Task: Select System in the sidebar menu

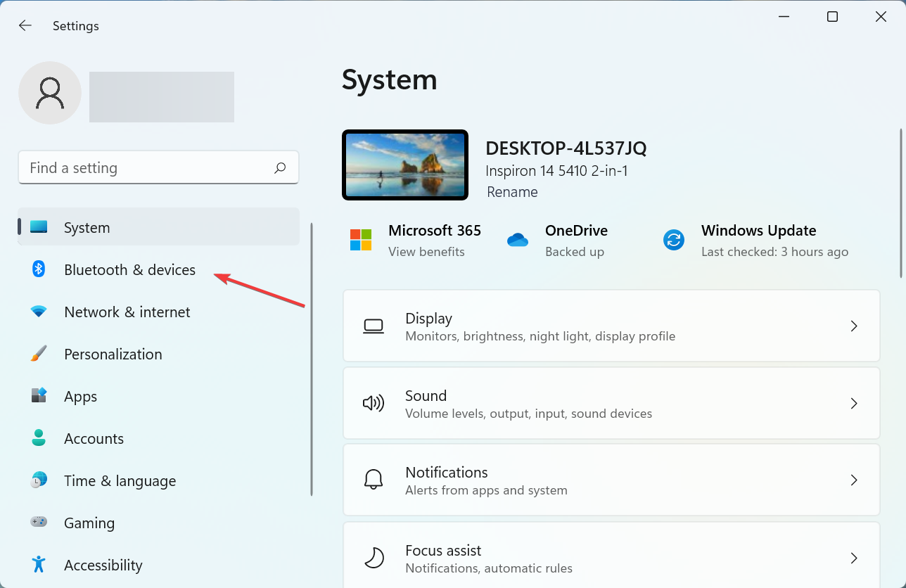Action: point(87,227)
